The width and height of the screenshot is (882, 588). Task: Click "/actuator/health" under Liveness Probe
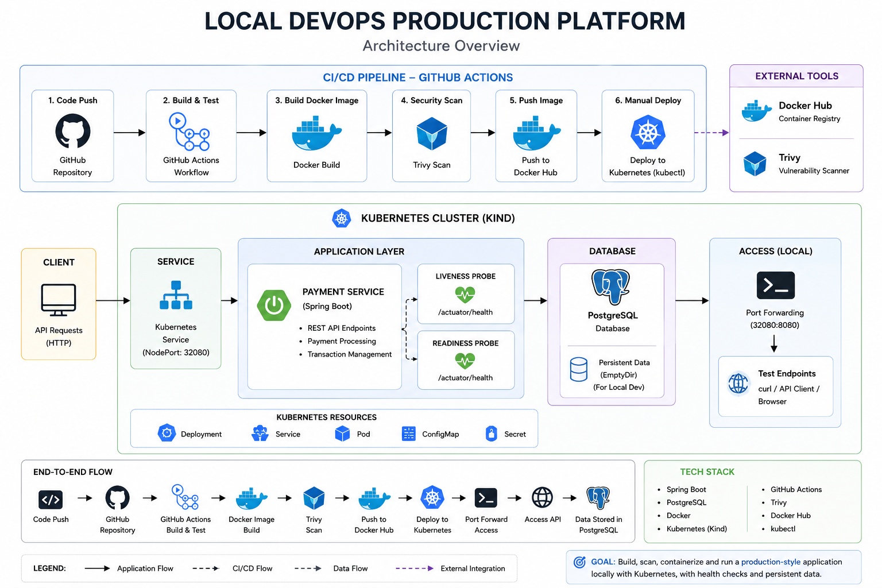pos(466,312)
